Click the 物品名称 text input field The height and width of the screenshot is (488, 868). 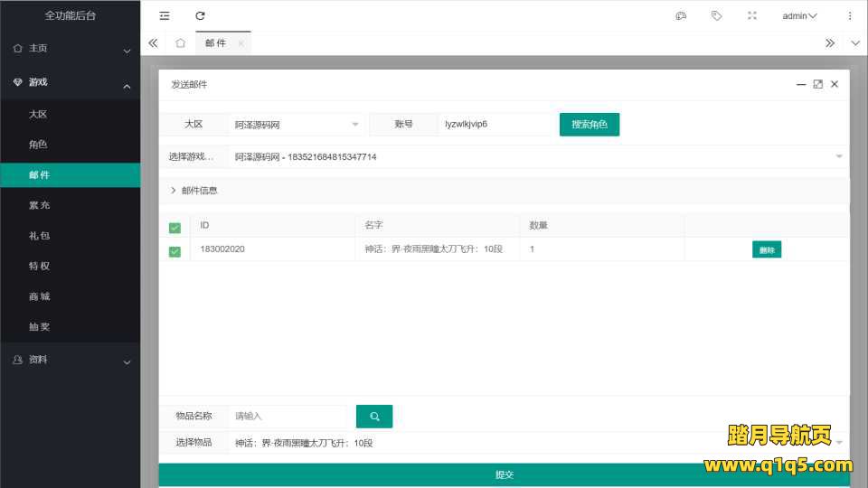[287, 417]
